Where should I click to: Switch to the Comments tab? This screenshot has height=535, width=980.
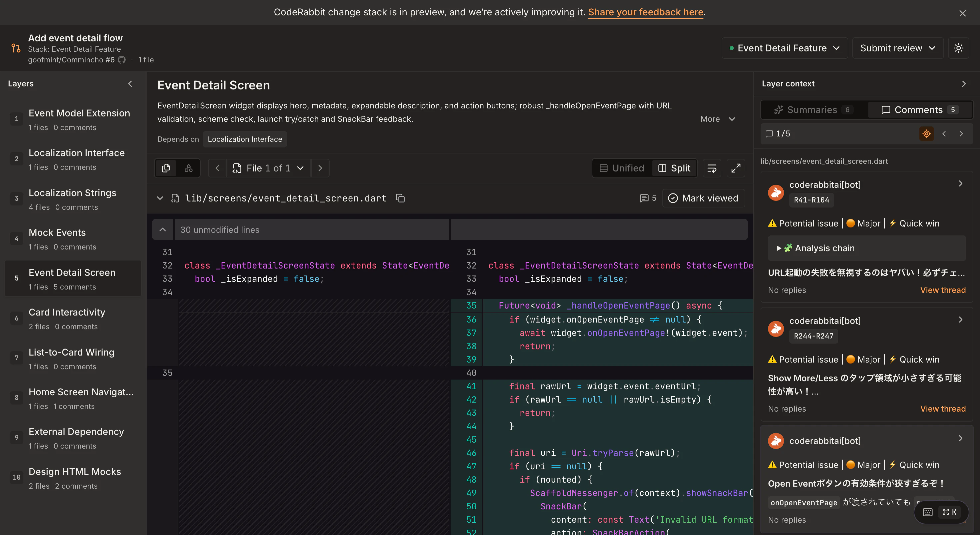920,110
